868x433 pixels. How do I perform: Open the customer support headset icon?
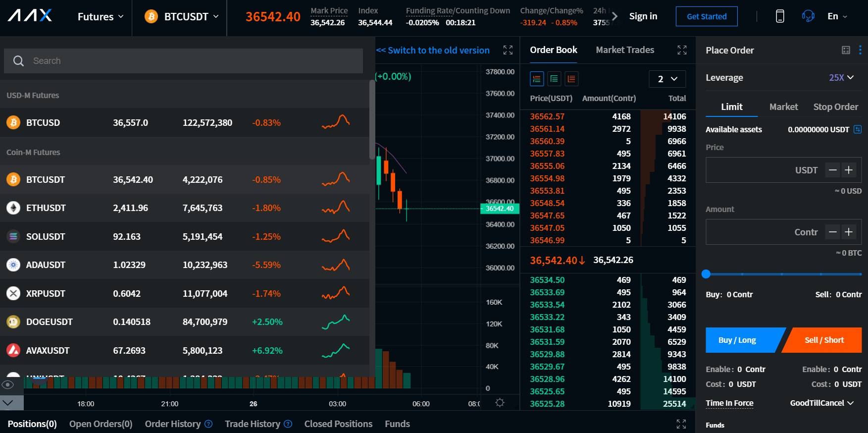tap(808, 16)
